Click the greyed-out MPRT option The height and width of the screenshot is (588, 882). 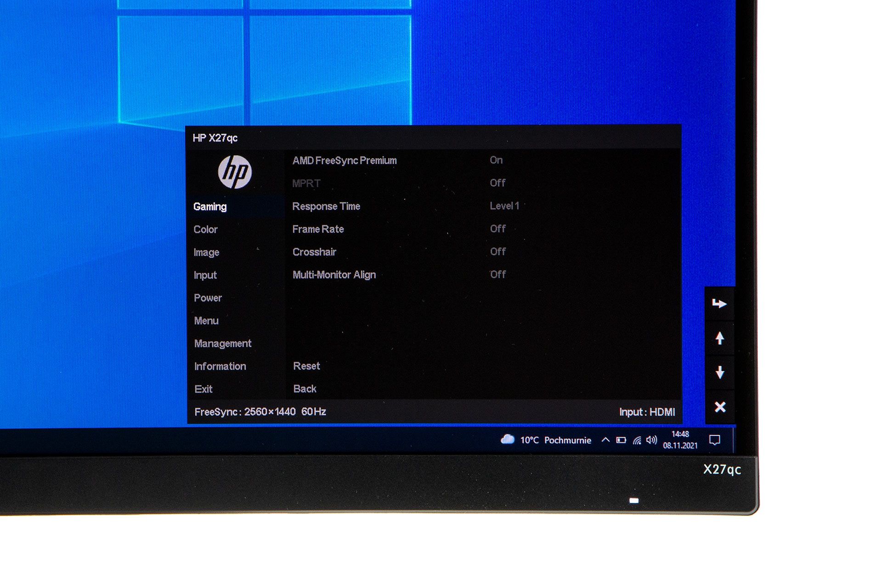click(306, 183)
